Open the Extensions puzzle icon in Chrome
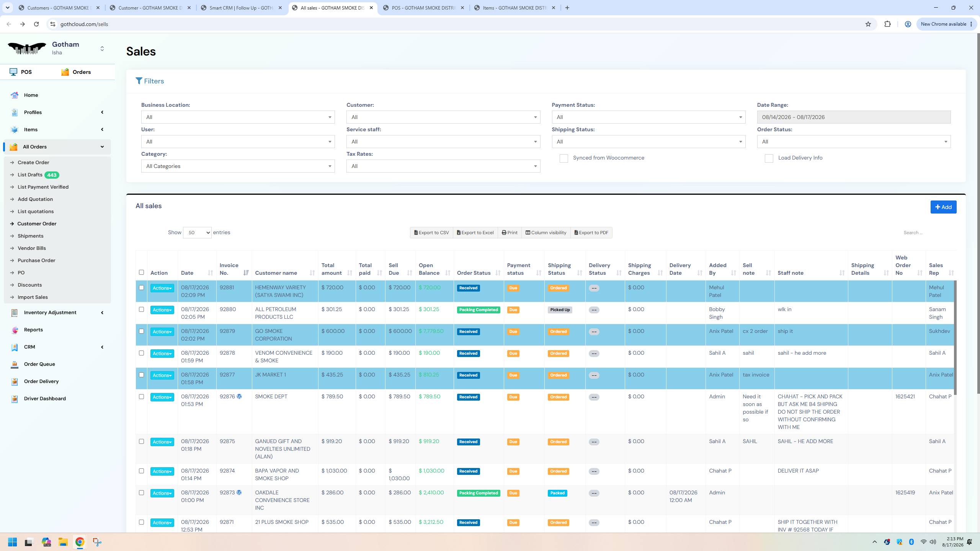This screenshot has height=551, width=980. tap(887, 24)
